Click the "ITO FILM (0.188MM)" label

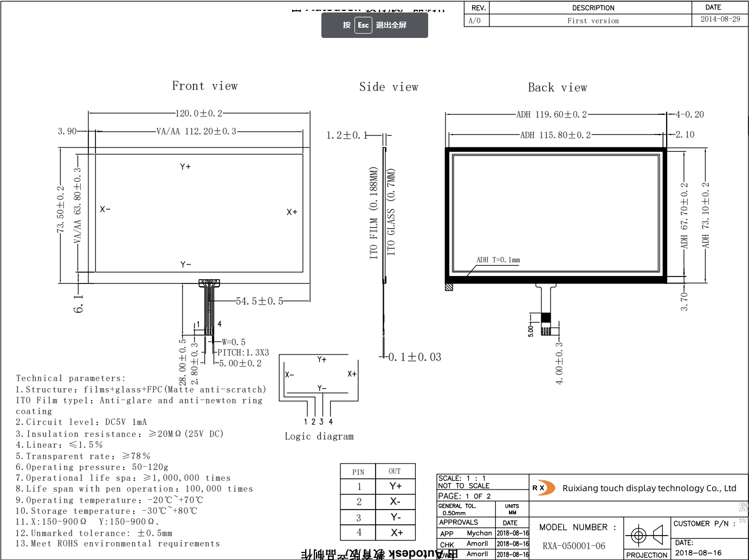pyautogui.click(x=373, y=213)
